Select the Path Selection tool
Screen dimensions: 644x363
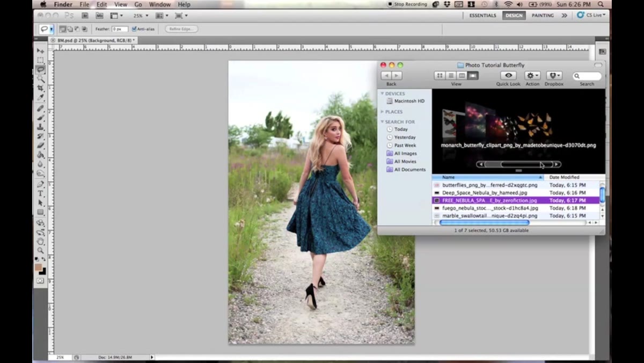pos(40,203)
